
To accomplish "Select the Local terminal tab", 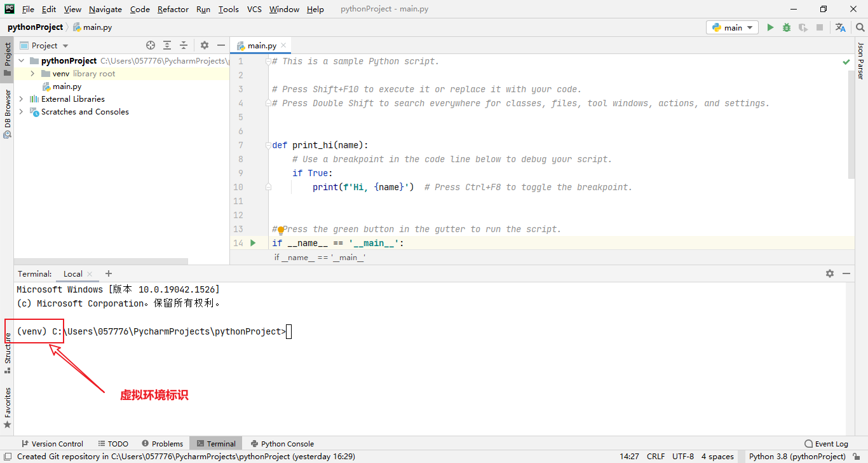I will click(73, 274).
